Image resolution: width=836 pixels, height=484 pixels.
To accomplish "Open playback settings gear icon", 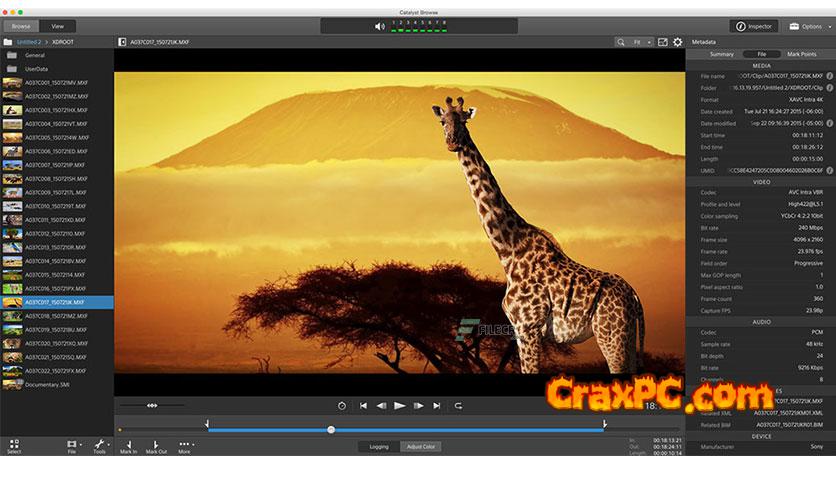I will (678, 42).
